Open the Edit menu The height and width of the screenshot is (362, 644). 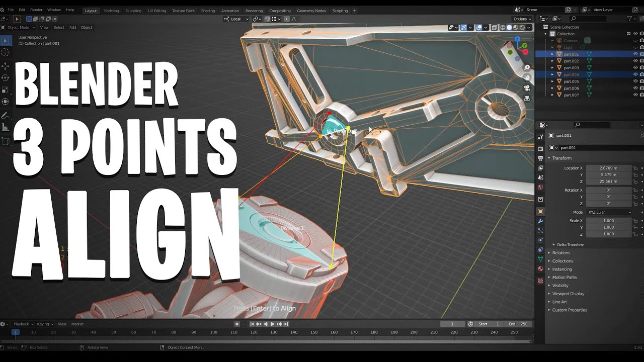[22, 10]
